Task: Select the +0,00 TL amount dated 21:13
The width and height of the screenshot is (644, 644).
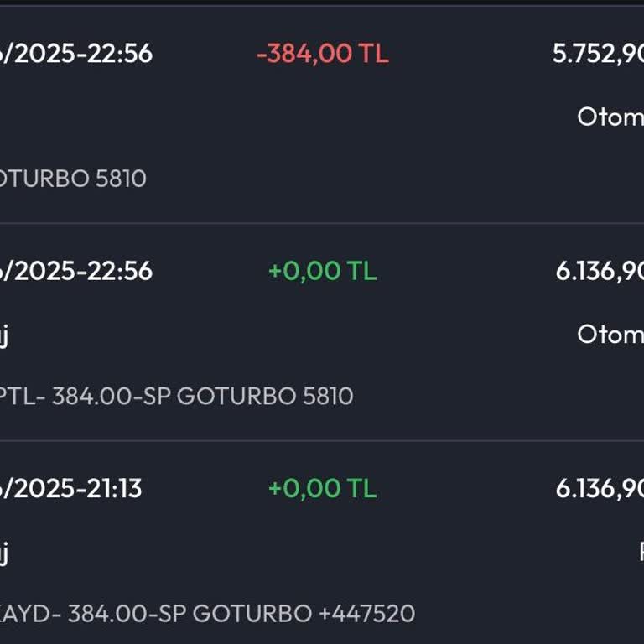Action: pos(322,488)
